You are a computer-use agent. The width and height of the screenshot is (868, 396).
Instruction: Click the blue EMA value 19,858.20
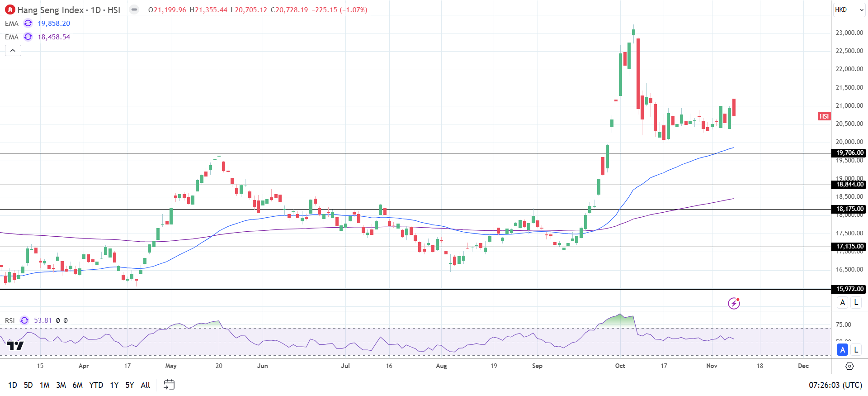[54, 24]
